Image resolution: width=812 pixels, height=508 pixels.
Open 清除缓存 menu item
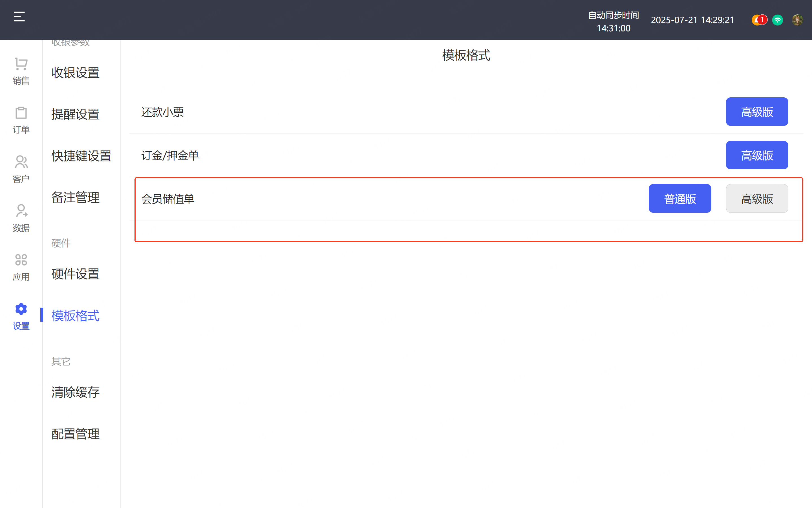76,392
